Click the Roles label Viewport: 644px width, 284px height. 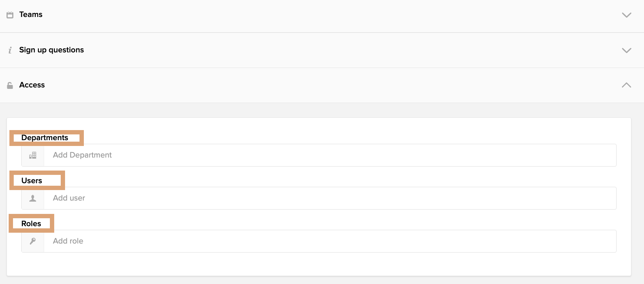pyautogui.click(x=31, y=224)
